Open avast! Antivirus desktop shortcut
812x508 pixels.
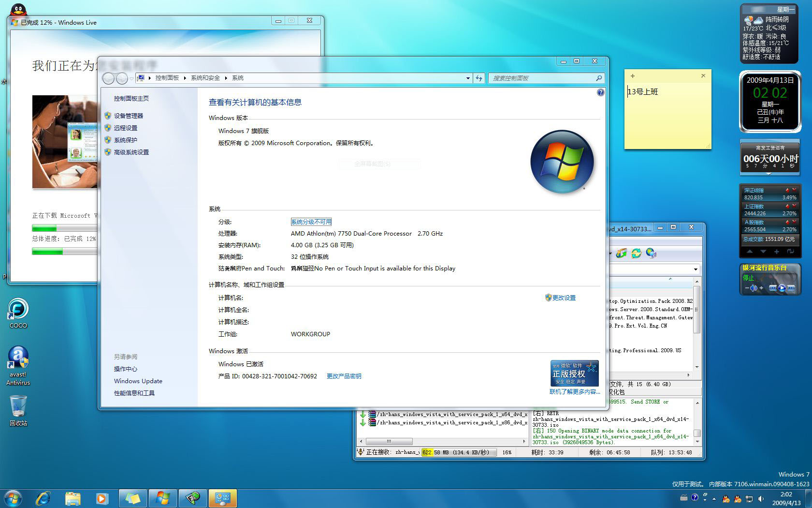pos(18,365)
